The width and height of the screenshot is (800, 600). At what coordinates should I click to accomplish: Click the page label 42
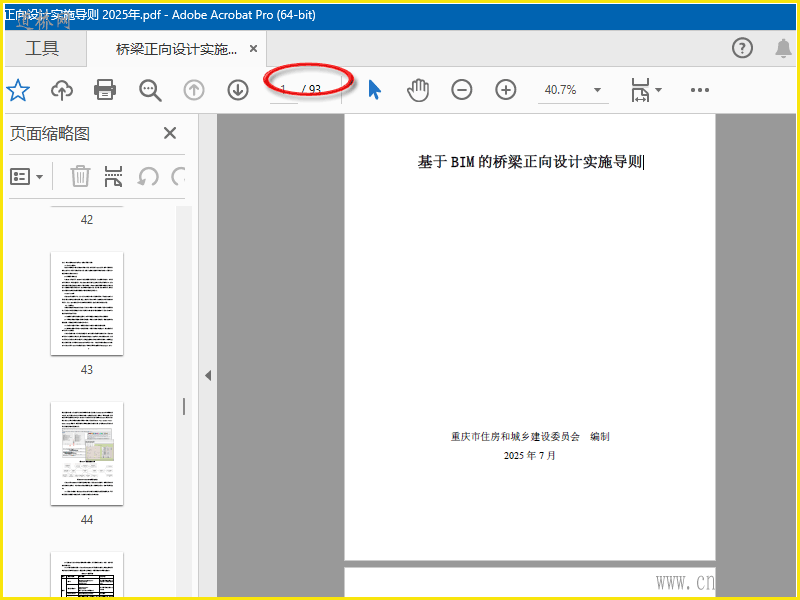point(87,220)
